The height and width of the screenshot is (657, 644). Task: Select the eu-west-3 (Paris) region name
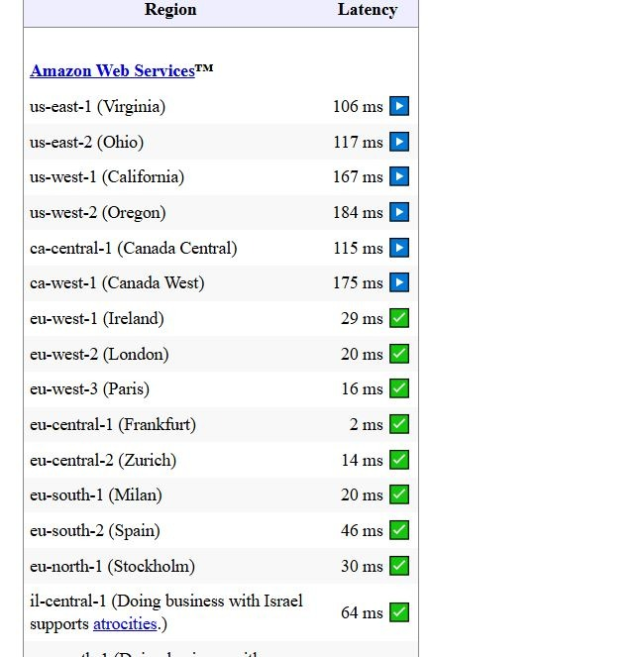tap(90, 388)
